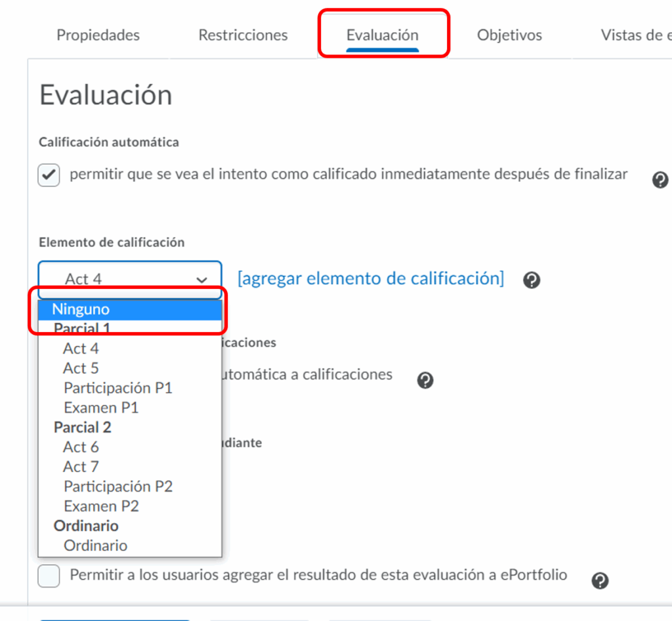Pick Examen P1 from grade items
The width and height of the screenshot is (672, 621).
[x=101, y=408]
